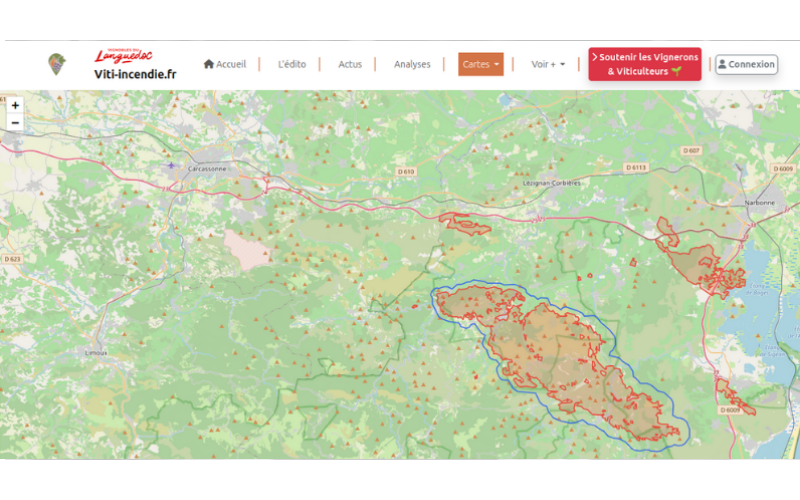800x500 pixels.
Task: Expand the Cartes dropdown menu
Action: pos(481,64)
